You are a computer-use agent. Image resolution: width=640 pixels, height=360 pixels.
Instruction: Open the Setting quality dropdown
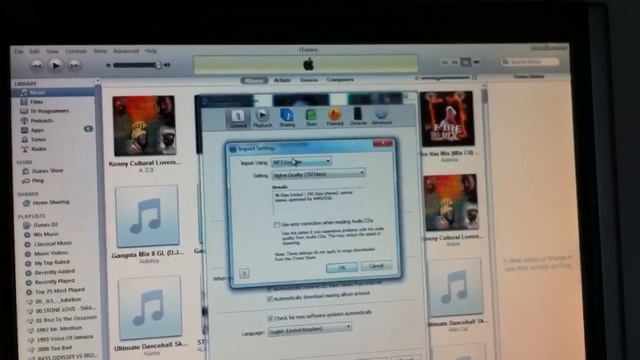pos(318,174)
